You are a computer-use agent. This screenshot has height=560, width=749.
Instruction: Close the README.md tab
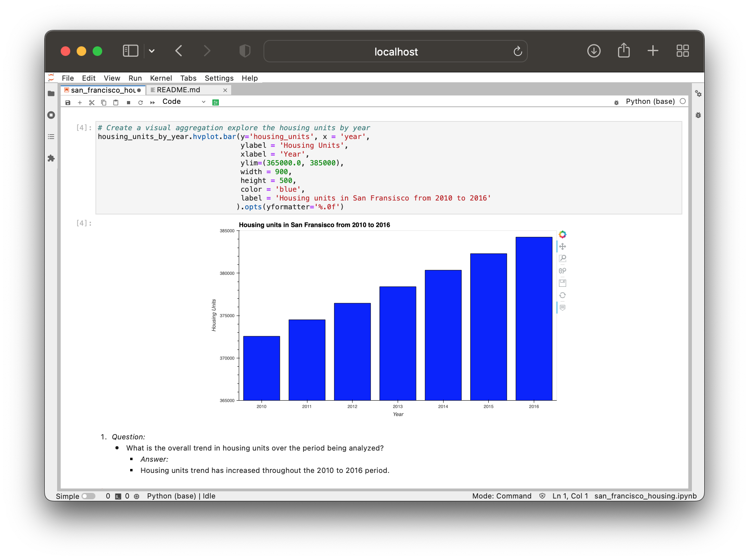click(x=225, y=90)
